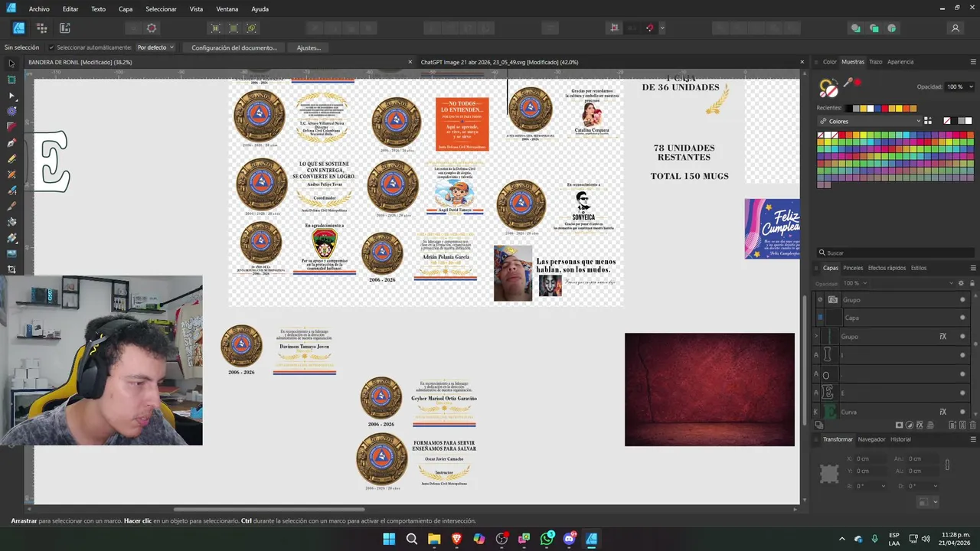This screenshot has height=551, width=980.
Task: Toggle visibility dot of Grupo fx layer
Action: coord(962,337)
